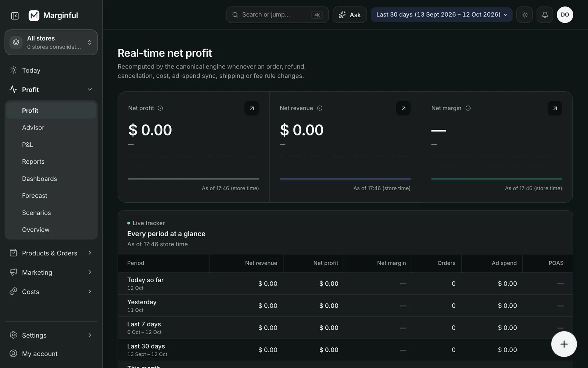The image size is (588, 368).
Task: Select the Last 7 days row
Action: [x=345, y=328]
